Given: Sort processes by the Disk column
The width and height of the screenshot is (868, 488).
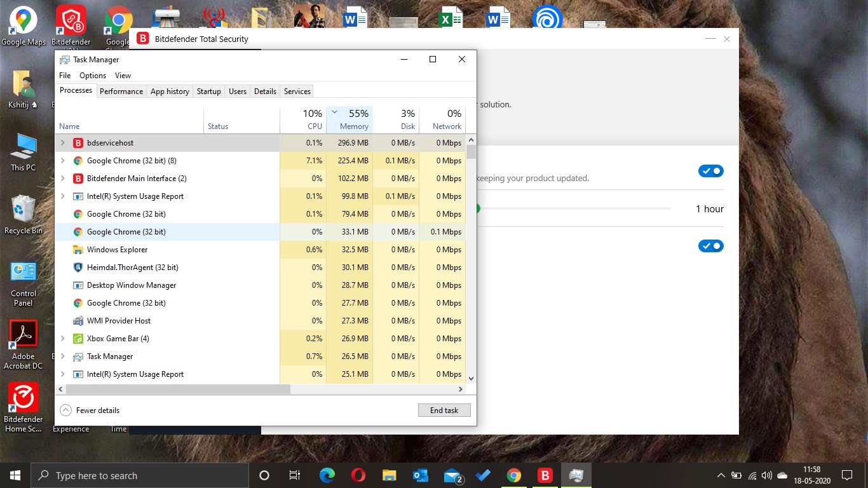Looking at the screenshot, I should (396, 119).
